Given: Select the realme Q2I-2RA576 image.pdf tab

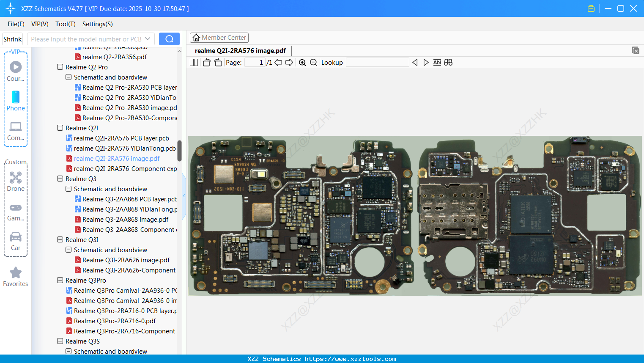Looking at the screenshot, I should pyautogui.click(x=240, y=51).
